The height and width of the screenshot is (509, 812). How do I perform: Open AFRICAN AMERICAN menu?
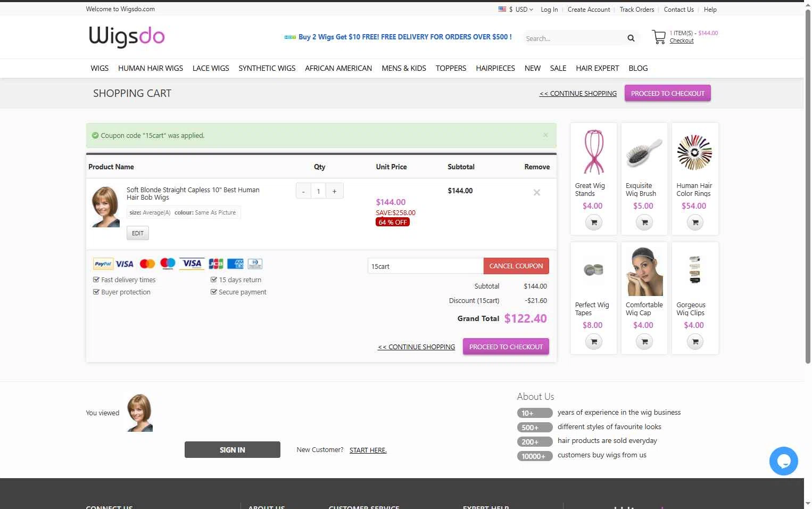[x=338, y=68]
